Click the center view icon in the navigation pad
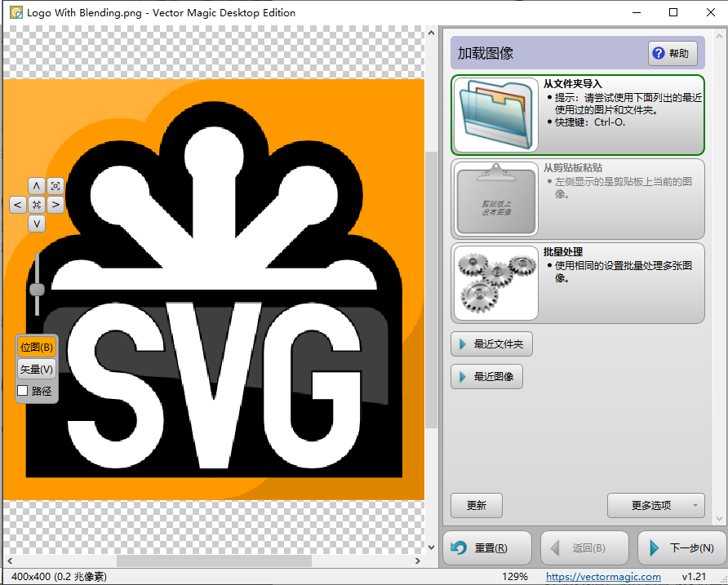 [36, 205]
